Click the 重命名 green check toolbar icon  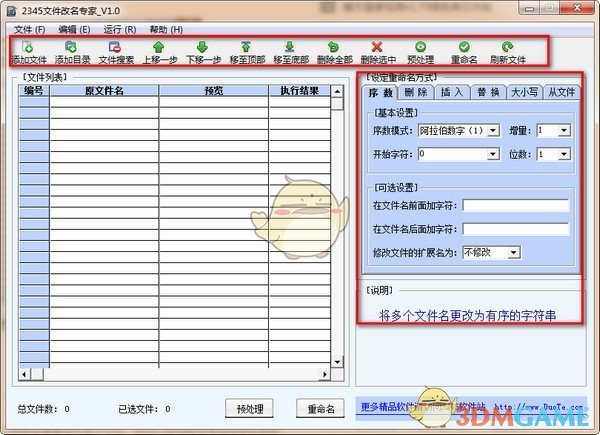[464, 47]
